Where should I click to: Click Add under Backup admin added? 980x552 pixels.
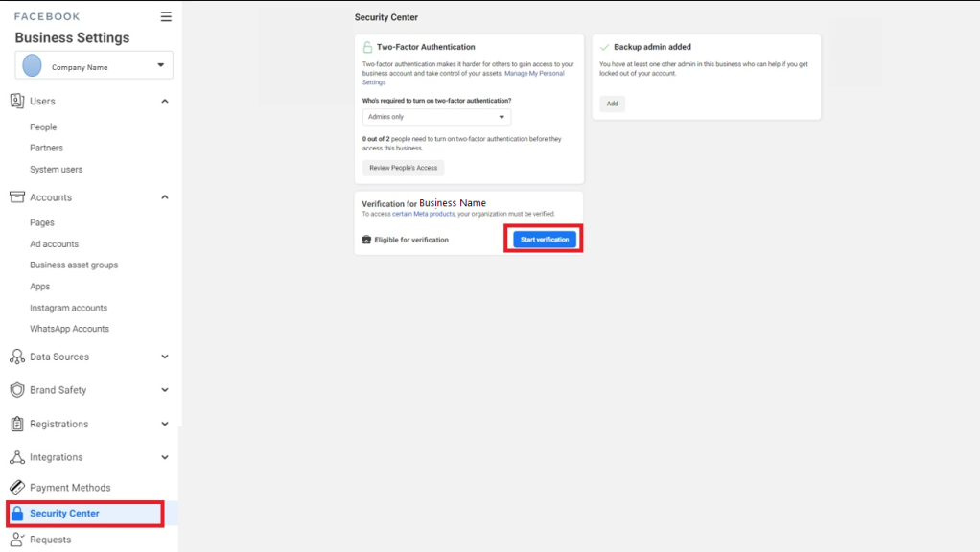click(612, 103)
